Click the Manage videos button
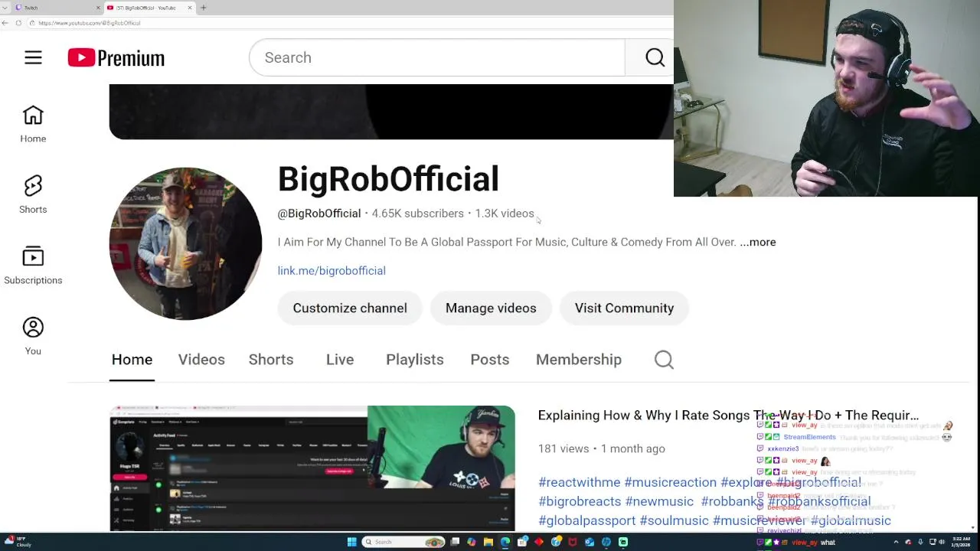Image resolution: width=980 pixels, height=551 pixels. [491, 308]
